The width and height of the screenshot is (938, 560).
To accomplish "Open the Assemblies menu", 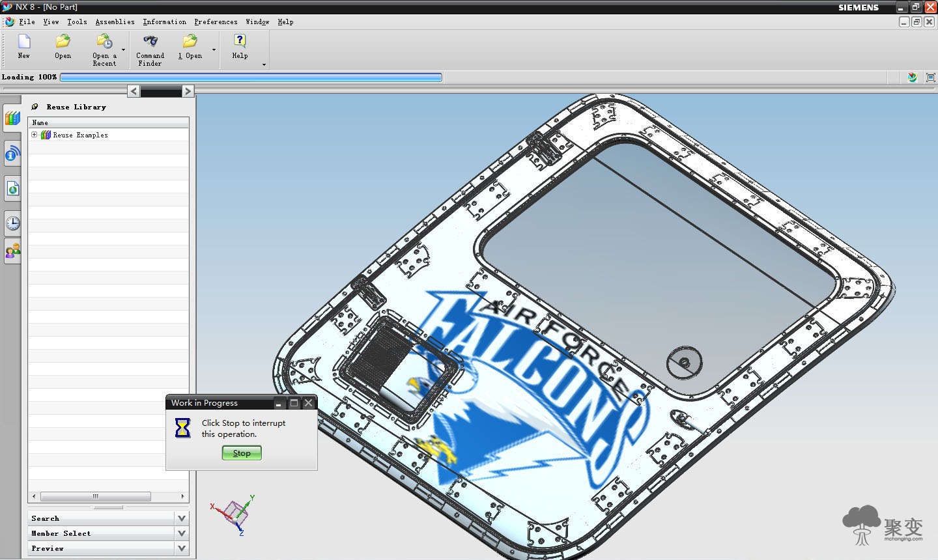I will point(115,21).
